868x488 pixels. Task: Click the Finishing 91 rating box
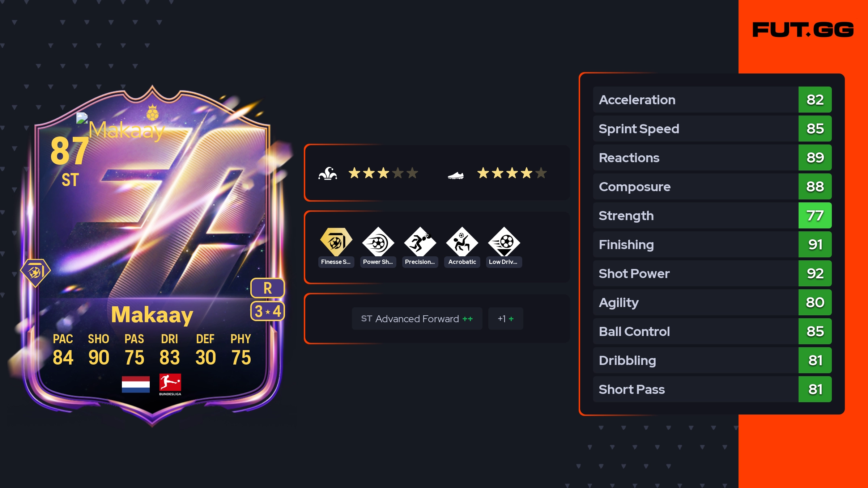815,244
